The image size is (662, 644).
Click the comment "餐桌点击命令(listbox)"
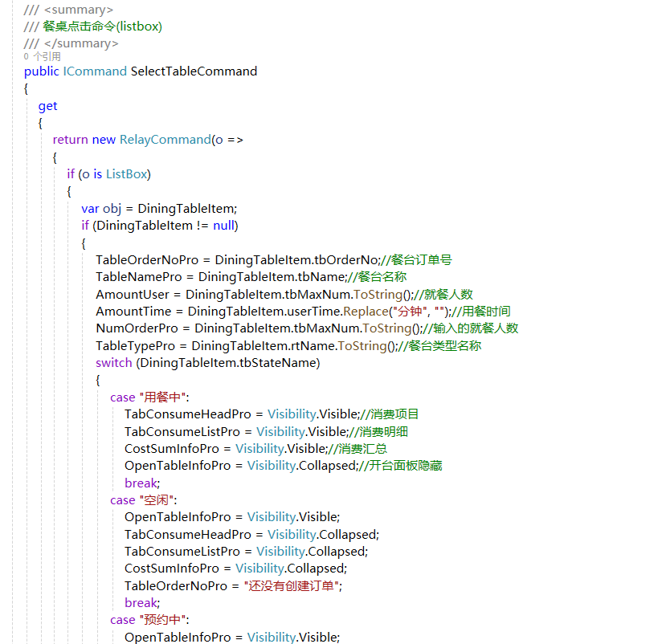click(102, 26)
